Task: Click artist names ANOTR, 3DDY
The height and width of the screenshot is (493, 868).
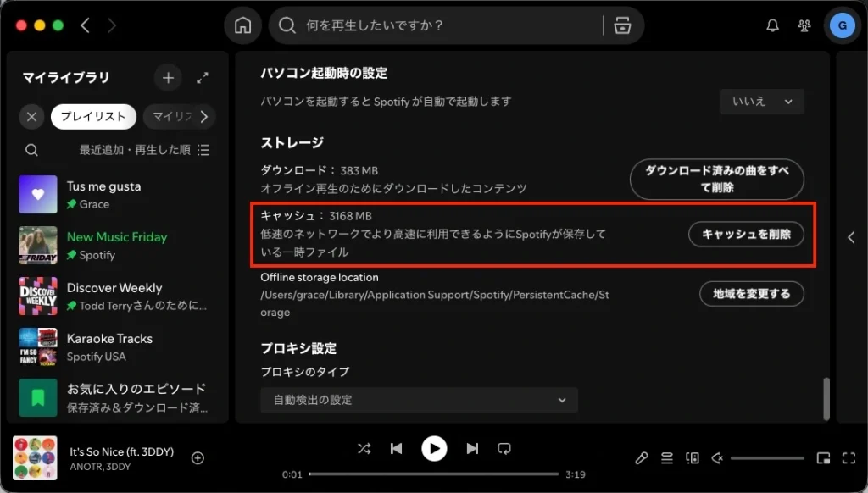Action: coord(100,467)
